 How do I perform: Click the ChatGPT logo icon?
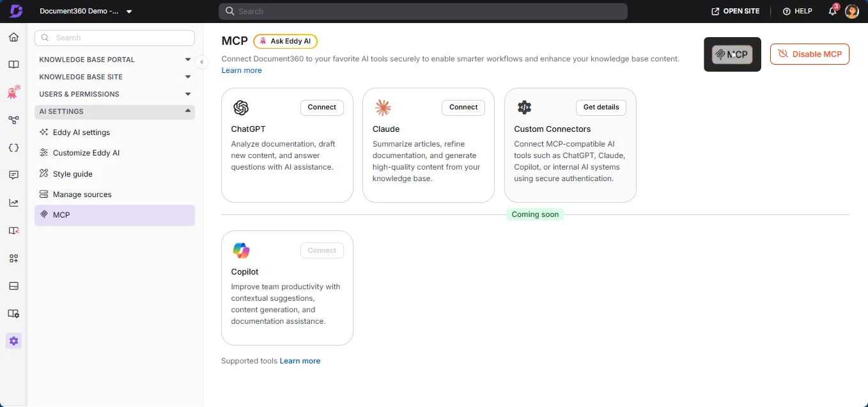coord(241,108)
